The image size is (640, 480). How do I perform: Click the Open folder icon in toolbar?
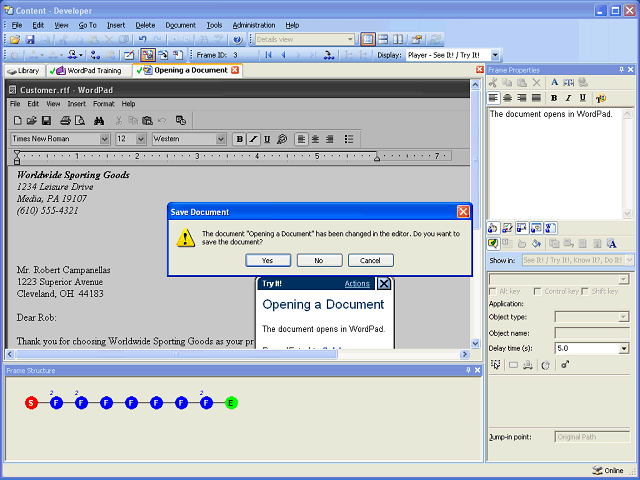coord(15,40)
